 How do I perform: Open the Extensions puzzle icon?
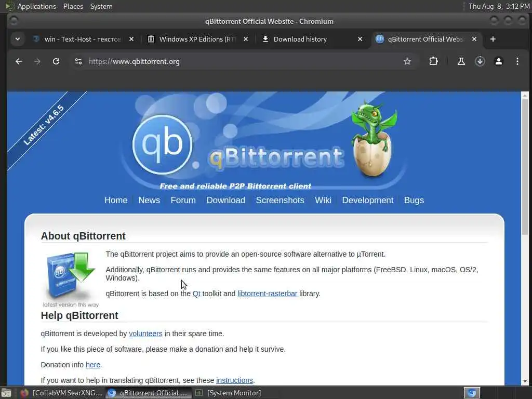tap(433, 61)
